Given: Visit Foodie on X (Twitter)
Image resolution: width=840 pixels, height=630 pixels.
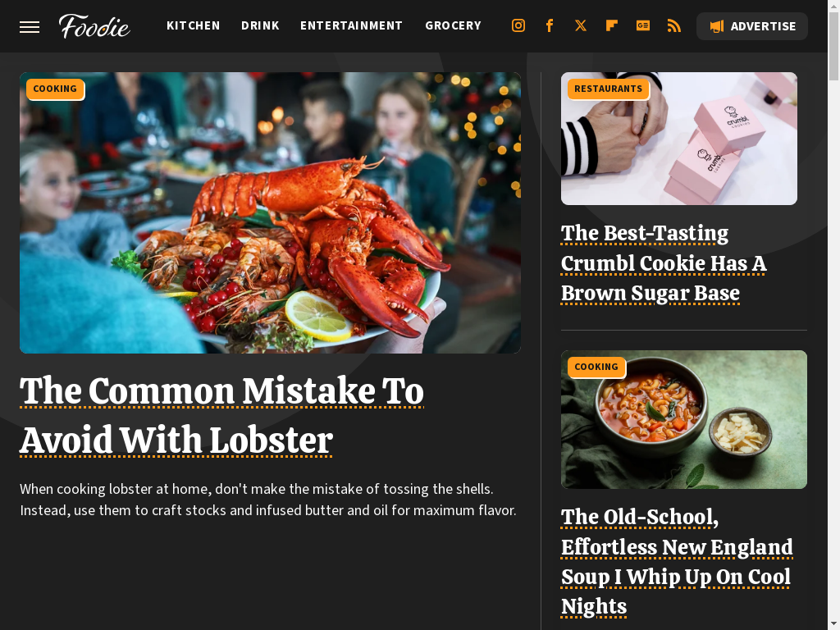Looking at the screenshot, I should click(580, 25).
